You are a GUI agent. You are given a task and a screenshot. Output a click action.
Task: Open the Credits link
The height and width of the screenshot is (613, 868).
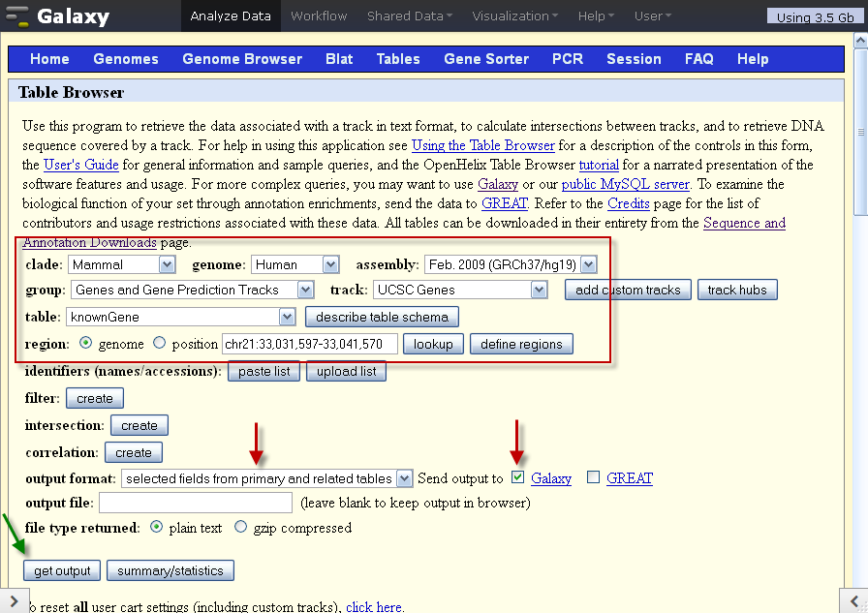pos(629,203)
